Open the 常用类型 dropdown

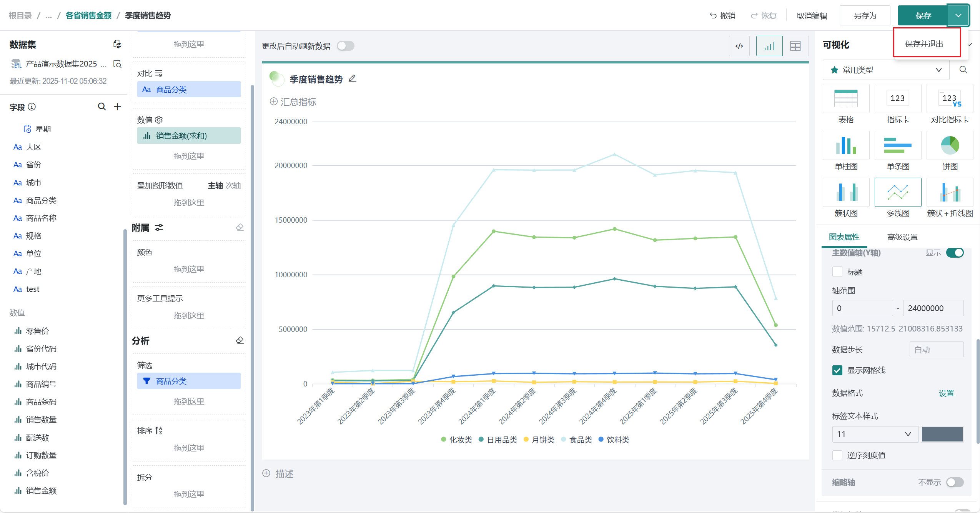coord(886,70)
